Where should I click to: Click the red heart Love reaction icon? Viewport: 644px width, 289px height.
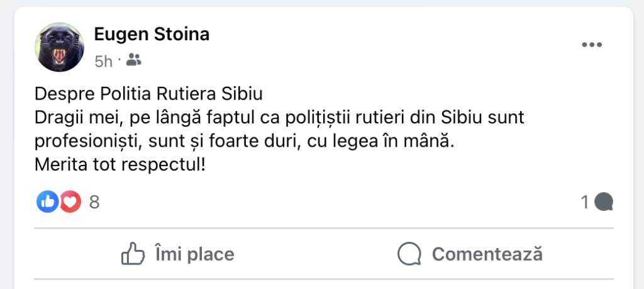point(70,202)
